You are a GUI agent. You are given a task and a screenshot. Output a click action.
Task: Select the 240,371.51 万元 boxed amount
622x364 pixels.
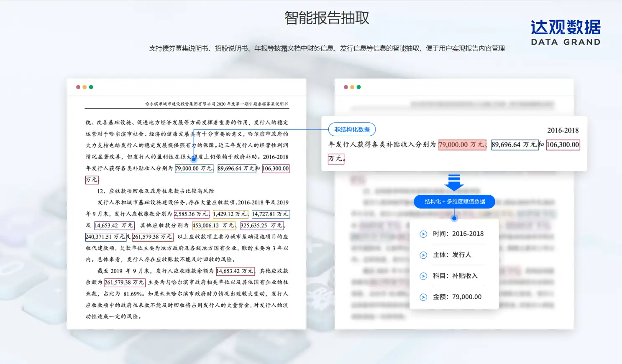click(105, 237)
